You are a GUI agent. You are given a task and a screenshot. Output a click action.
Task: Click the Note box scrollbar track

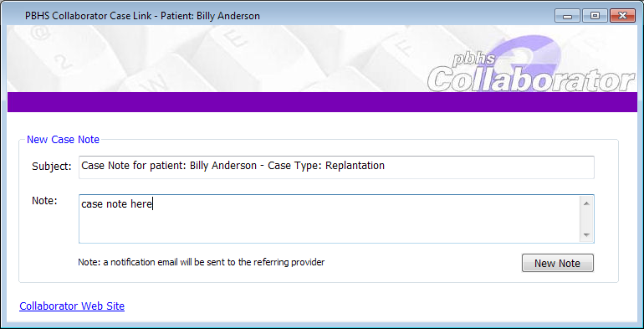(586, 219)
